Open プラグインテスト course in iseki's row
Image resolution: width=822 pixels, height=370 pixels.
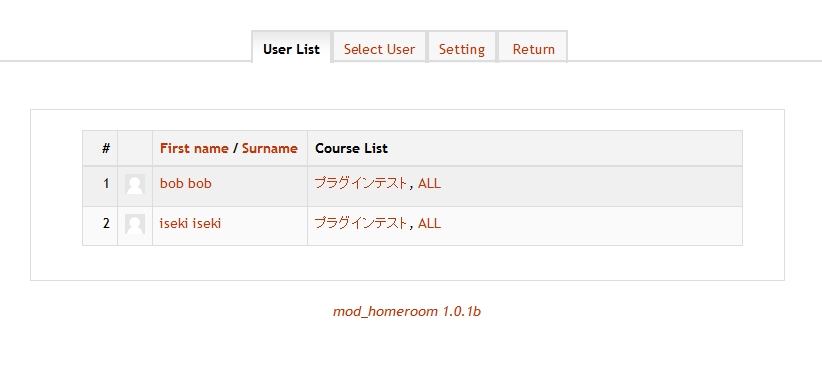(x=360, y=223)
